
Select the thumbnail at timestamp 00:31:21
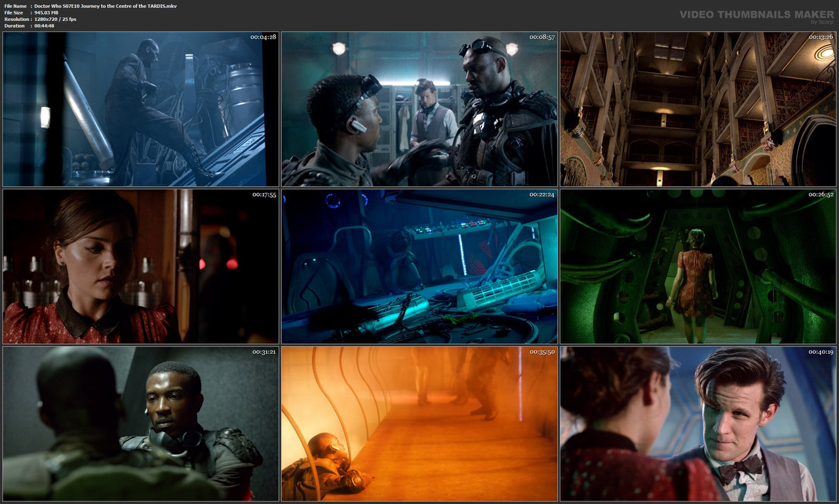coord(141,423)
